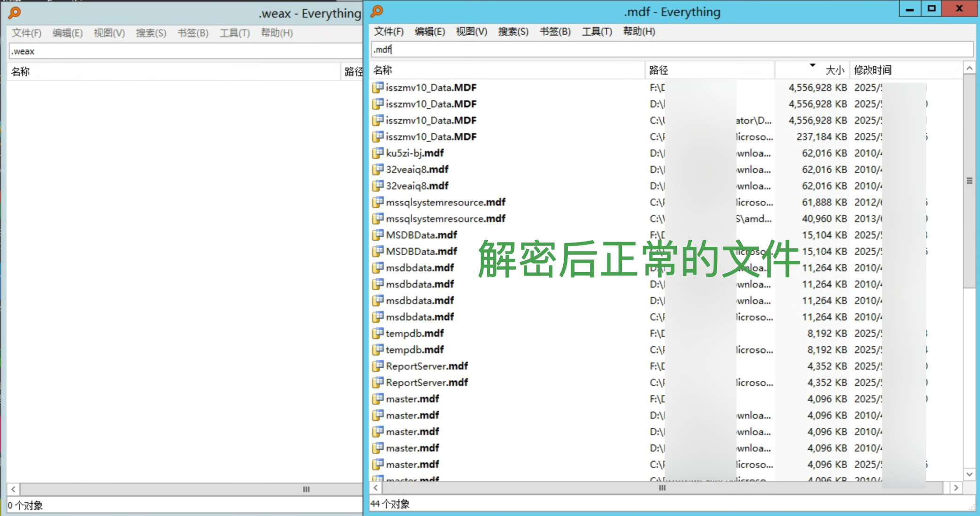Click 40,960 KB size cell
This screenshot has height=516, width=980.
click(x=824, y=219)
